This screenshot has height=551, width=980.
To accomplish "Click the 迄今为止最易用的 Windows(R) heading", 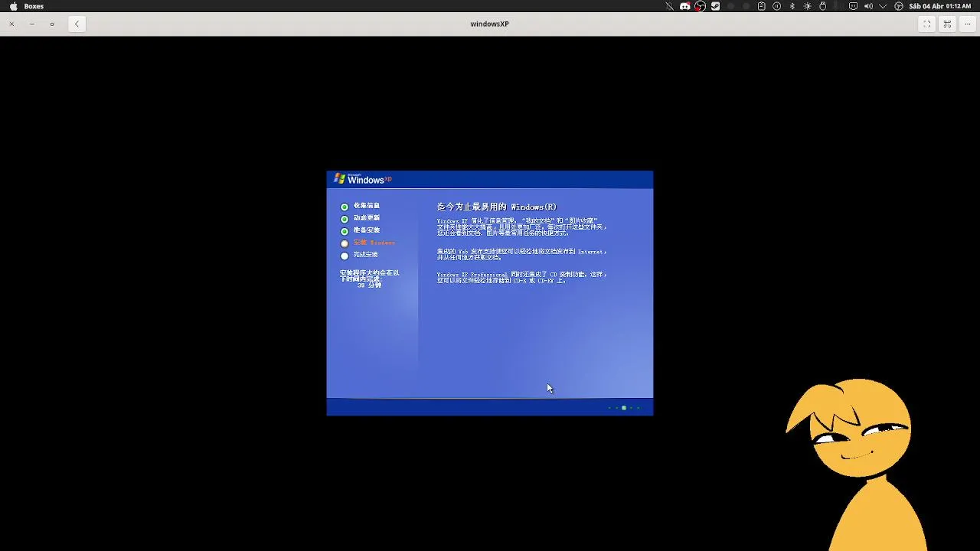I will tap(496, 207).
